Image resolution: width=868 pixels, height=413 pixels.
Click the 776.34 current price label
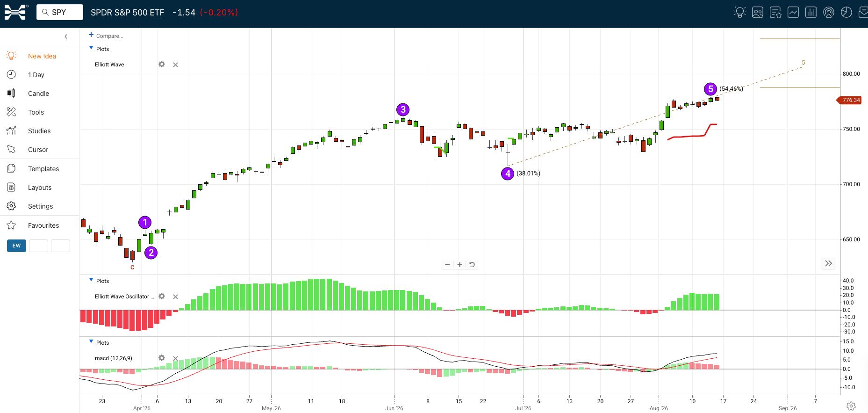849,100
